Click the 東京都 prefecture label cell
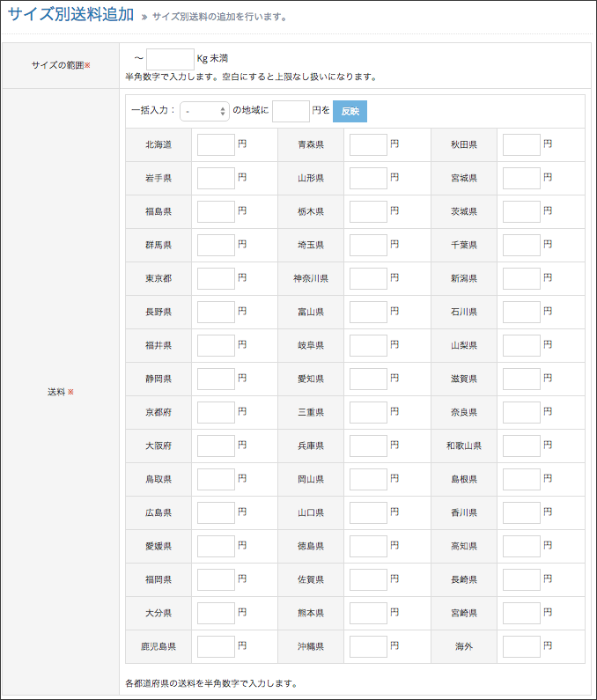 pos(158,278)
